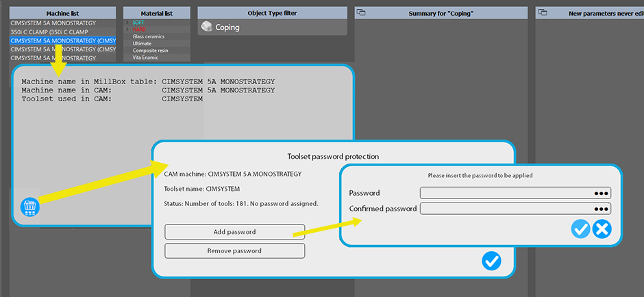The height and width of the screenshot is (297, 644).
Task: Select Vita Enamic in the Material list
Action: tap(145, 57)
